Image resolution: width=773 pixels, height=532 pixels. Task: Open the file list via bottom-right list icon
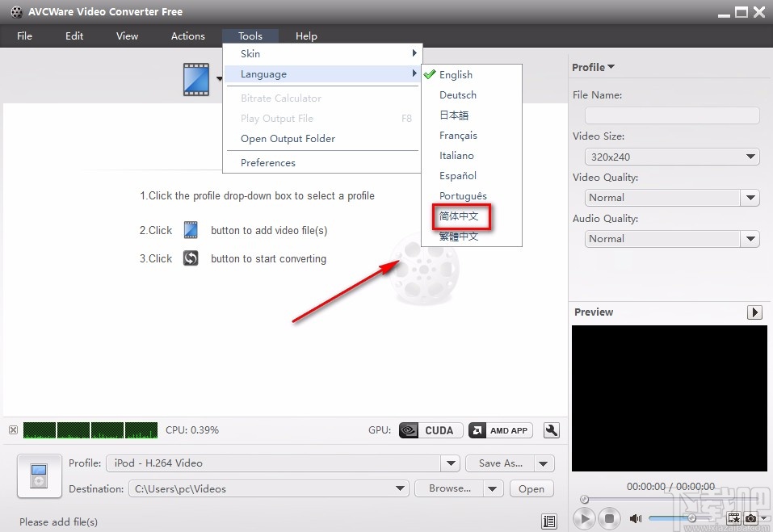click(549, 522)
